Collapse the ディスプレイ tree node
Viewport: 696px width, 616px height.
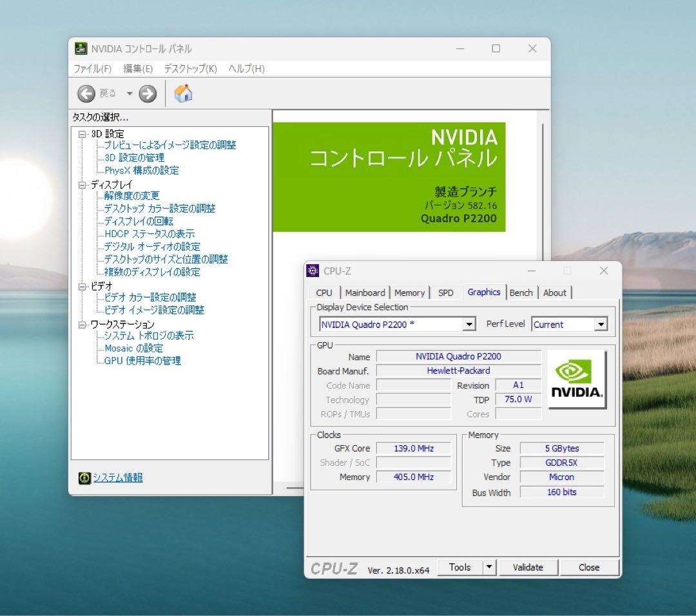click(82, 185)
